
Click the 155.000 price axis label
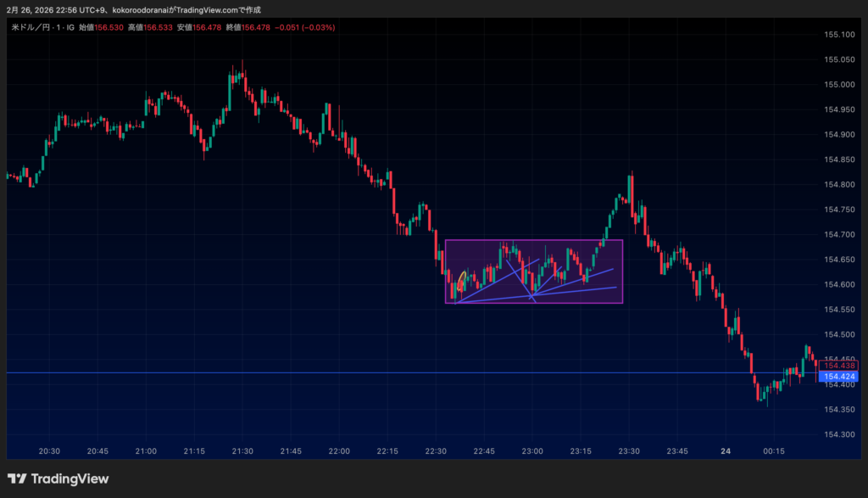point(838,85)
